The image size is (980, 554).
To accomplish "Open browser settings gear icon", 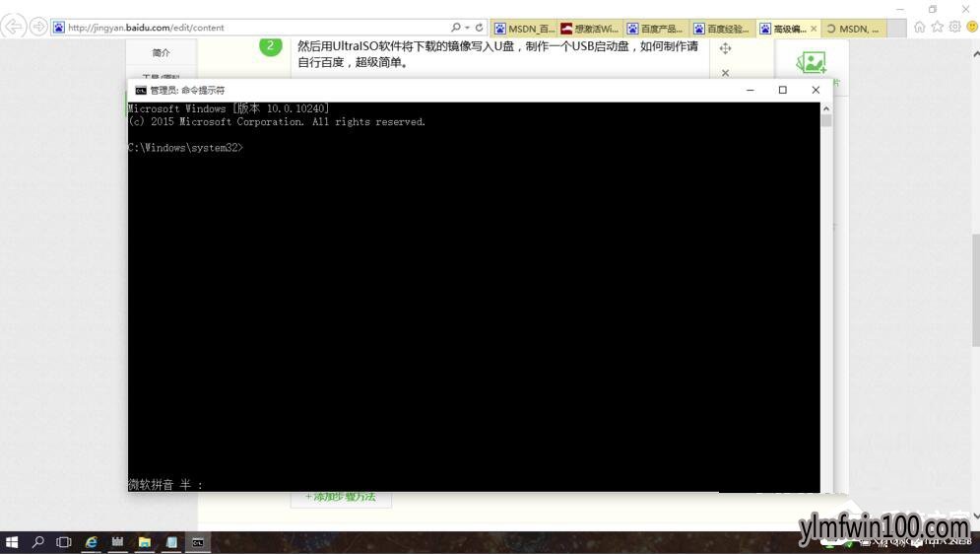I will click(x=954, y=27).
